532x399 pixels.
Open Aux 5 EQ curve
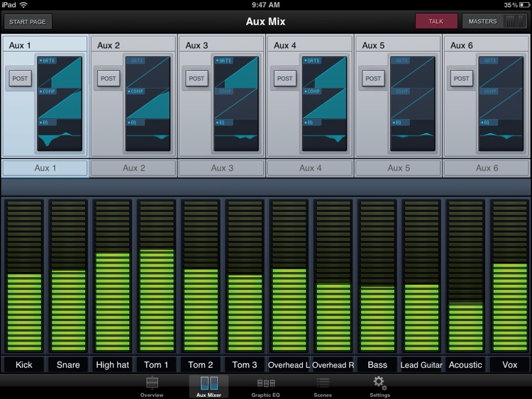click(x=413, y=135)
